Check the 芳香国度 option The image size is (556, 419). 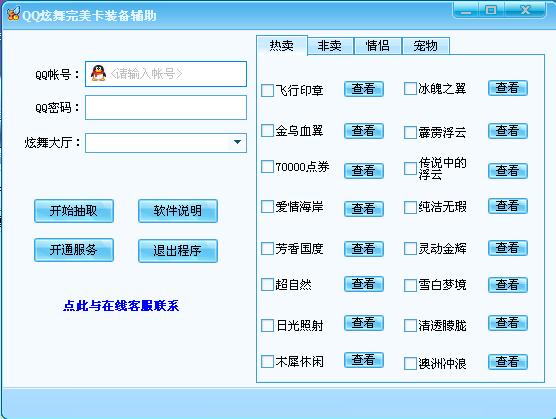267,248
